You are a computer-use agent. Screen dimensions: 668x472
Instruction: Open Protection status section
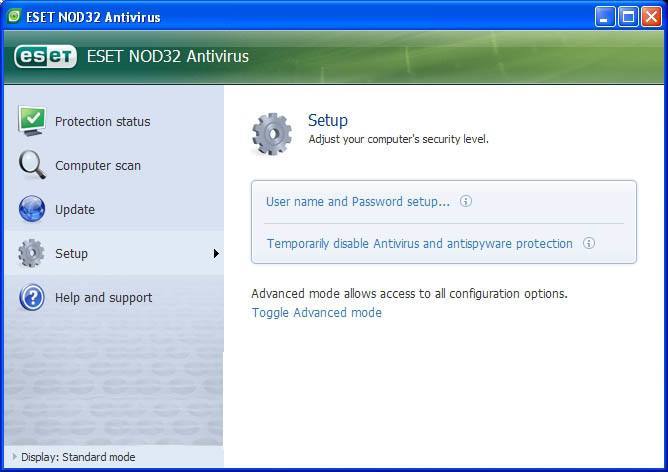coord(114,121)
